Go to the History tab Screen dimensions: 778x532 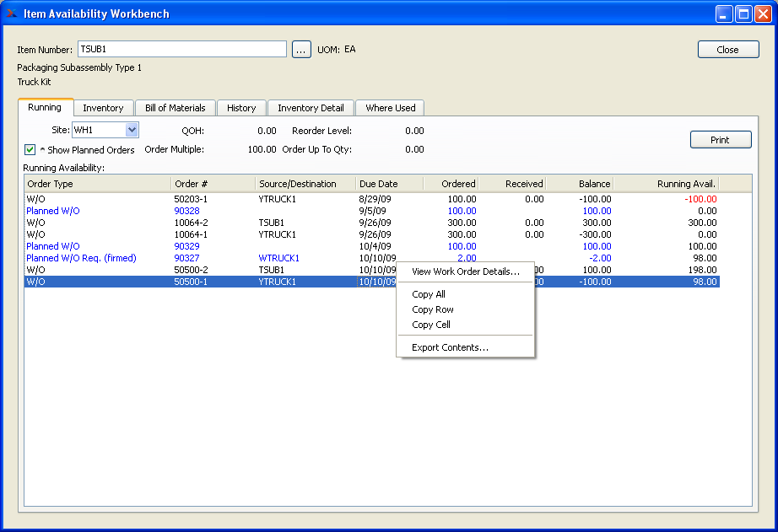tap(241, 108)
